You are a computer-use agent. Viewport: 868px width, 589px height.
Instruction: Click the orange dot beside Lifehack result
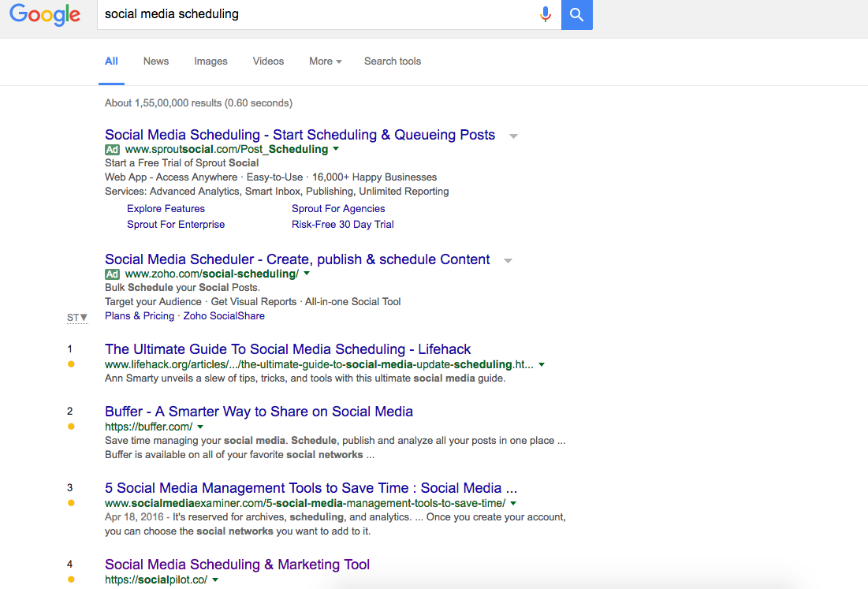click(71, 364)
